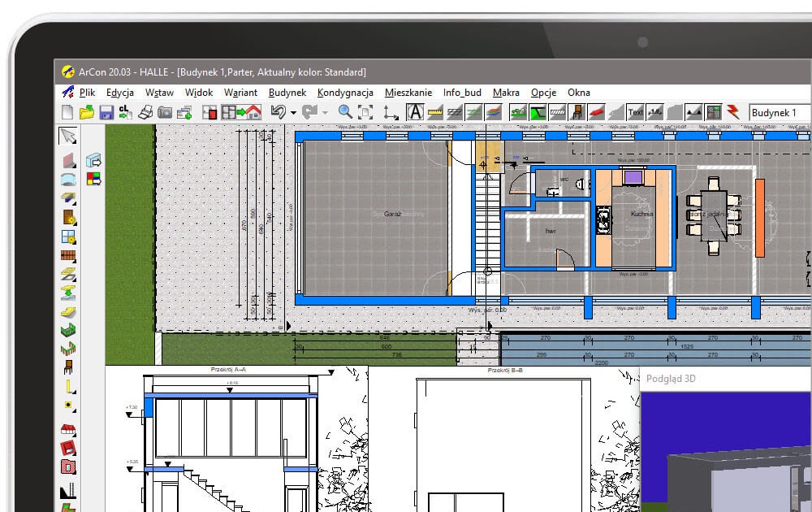
Task: Open the Budynek menu
Action: pyautogui.click(x=287, y=93)
